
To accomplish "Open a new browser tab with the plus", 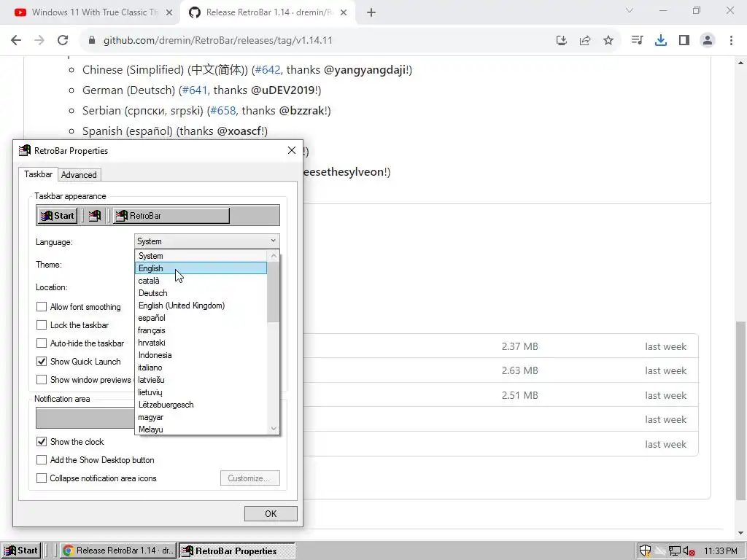I will (371, 13).
